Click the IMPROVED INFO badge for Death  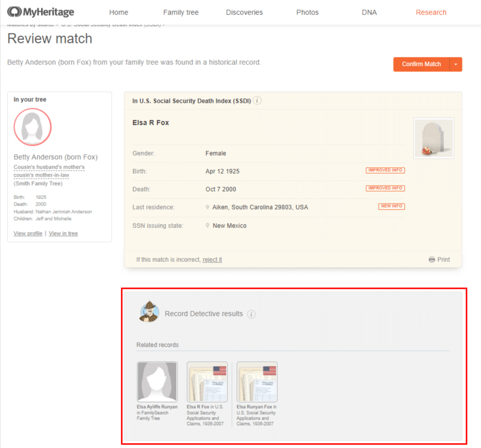click(x=385, y=188)
